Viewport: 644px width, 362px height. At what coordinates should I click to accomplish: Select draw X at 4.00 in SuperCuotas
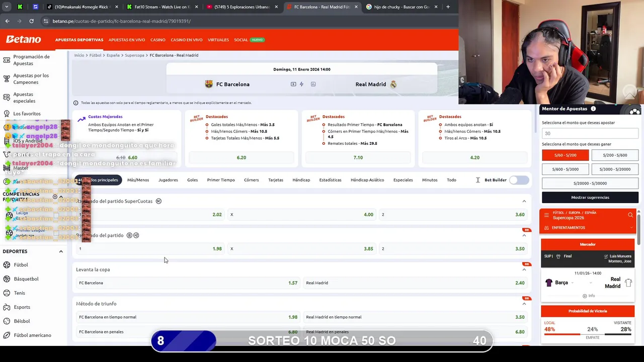[301, 215]
